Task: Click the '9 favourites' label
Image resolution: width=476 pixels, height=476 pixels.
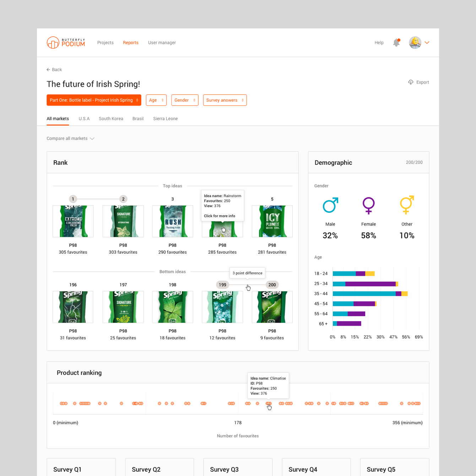Action: tap(272, 338)
